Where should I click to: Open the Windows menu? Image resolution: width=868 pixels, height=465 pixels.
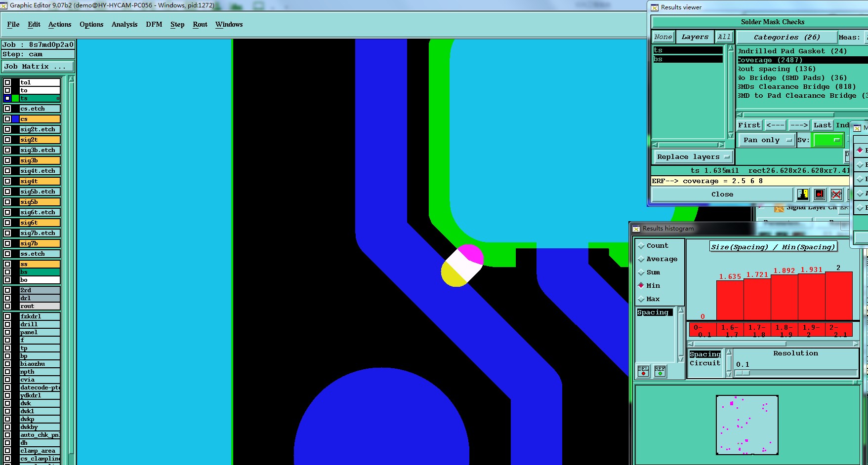pyautogui.click(x=229, y=24)
